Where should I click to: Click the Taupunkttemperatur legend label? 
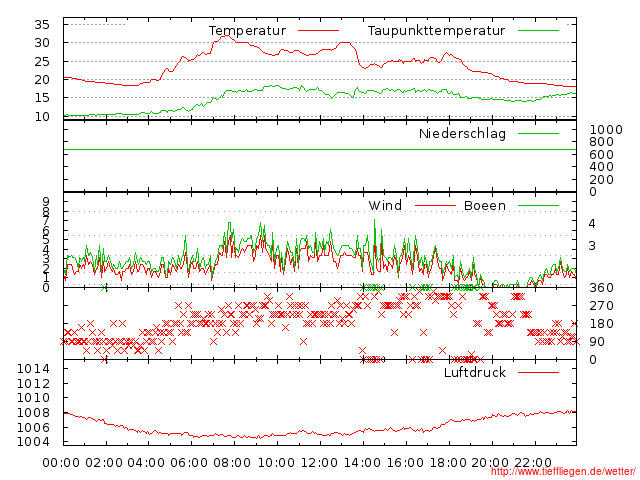[x=436, y=31]
